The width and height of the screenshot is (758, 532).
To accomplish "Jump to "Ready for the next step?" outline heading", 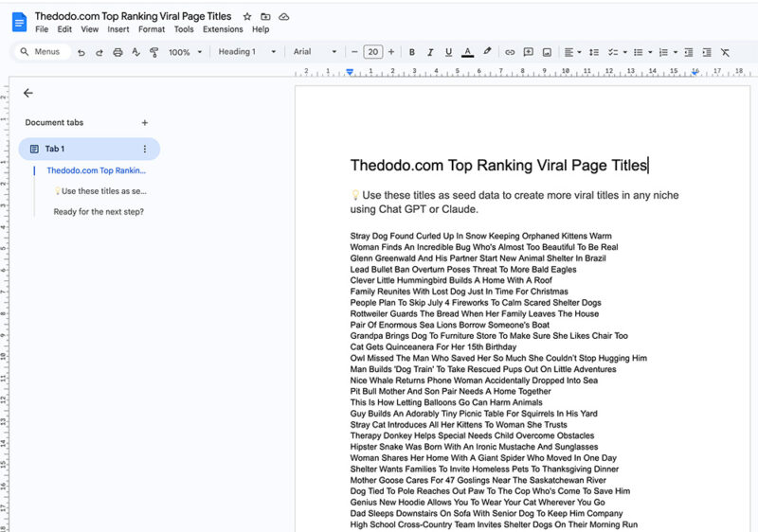I will [x=99, y=211].
